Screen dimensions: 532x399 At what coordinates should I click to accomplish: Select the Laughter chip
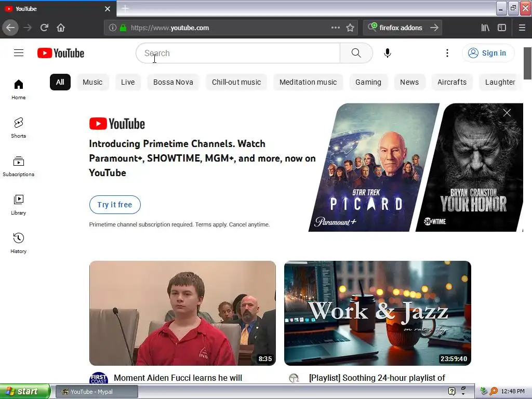(x=500, y=82)
